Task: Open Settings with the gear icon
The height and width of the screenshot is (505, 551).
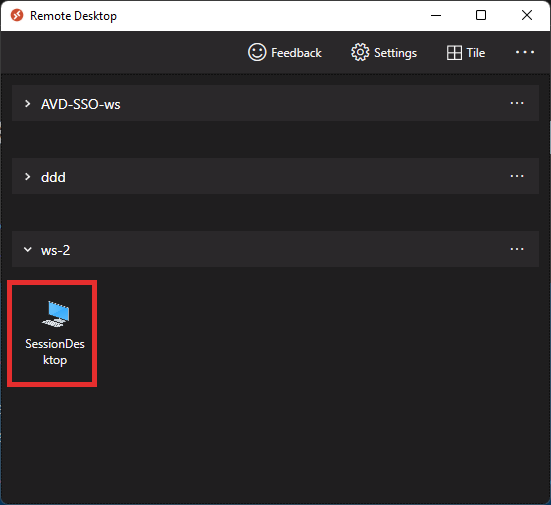Action: 384,53
